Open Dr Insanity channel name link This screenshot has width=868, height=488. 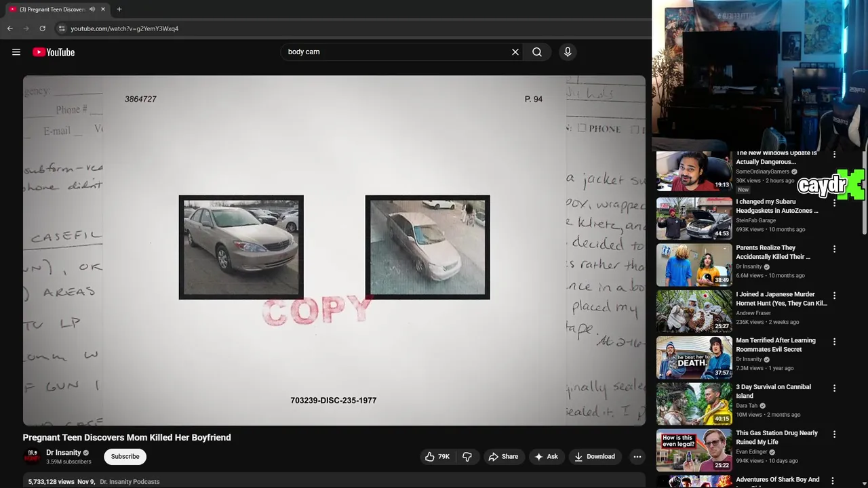coord(63,453)
